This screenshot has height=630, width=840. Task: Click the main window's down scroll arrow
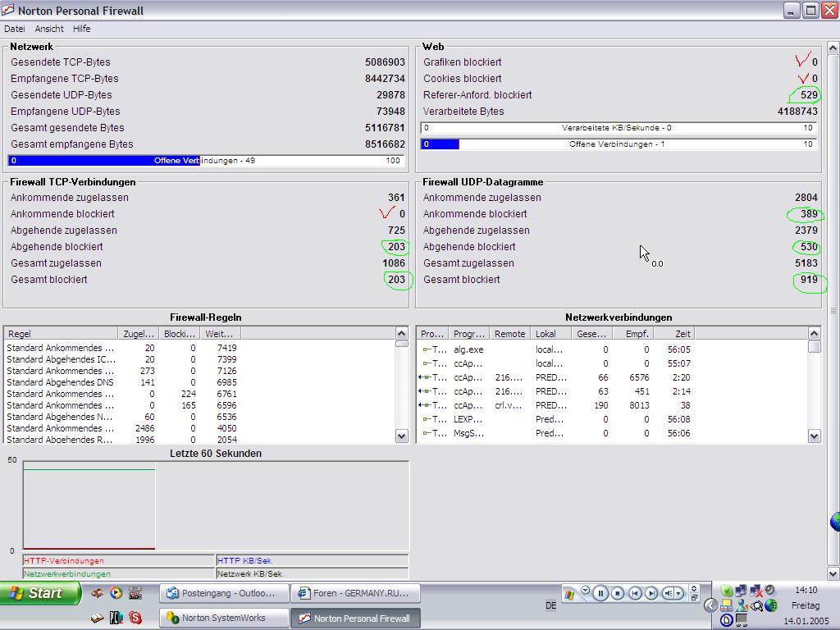point(833,573)
